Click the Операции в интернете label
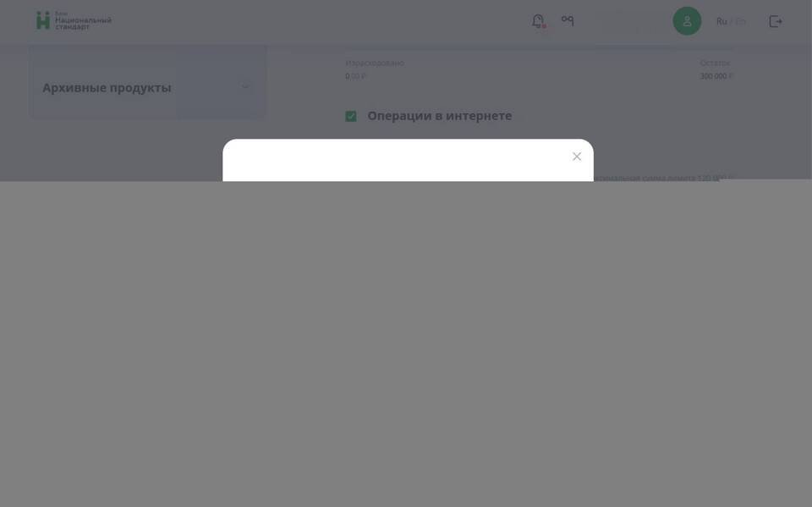Screen dimensions: 812x507 click(439, 116)
